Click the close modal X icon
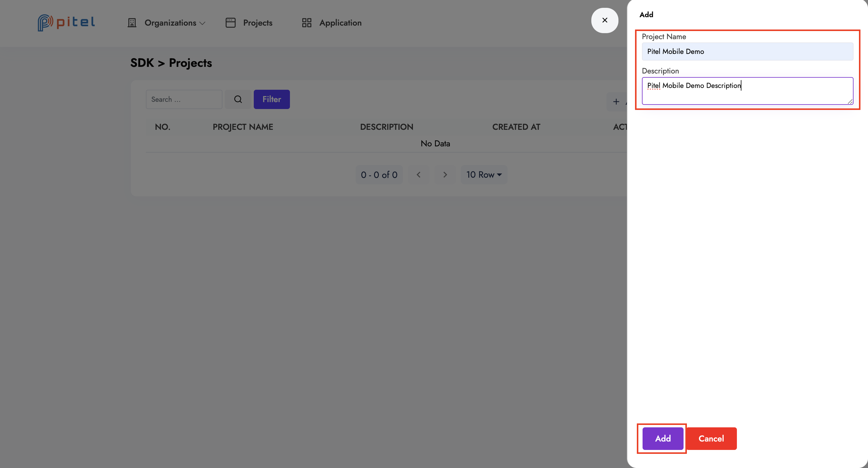 [x=604, y=20]
